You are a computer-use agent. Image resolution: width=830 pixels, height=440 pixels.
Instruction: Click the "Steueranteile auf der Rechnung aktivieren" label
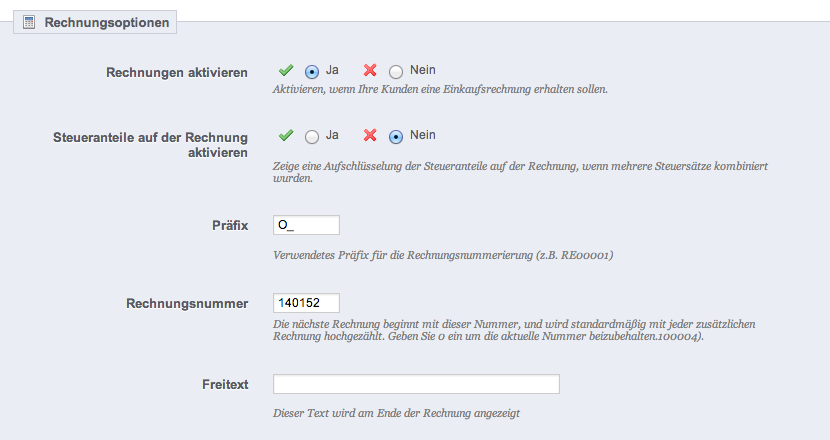pos(149,144)
